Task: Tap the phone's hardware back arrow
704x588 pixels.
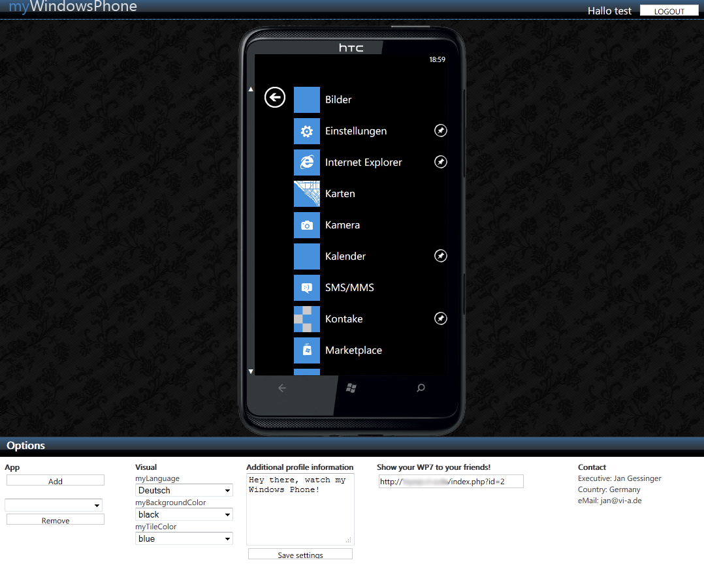Action: coord(282,388)
